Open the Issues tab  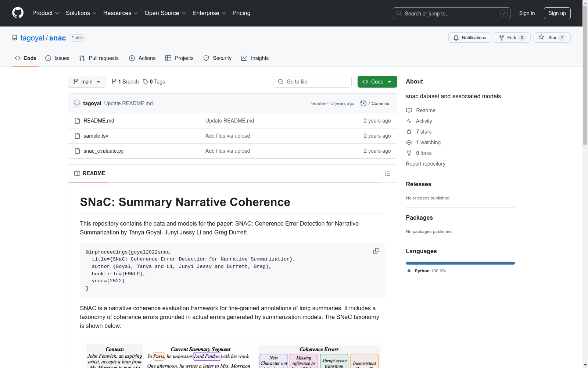(x=57, y=58)
